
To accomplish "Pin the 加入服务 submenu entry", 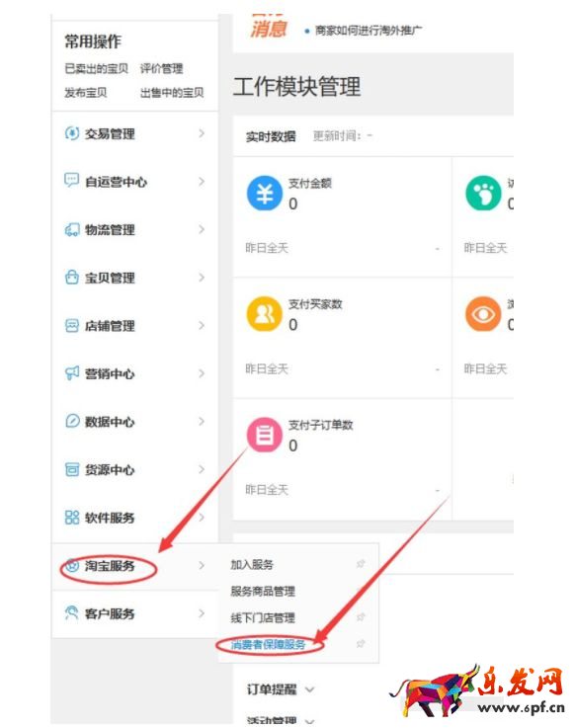I will 361,564.
